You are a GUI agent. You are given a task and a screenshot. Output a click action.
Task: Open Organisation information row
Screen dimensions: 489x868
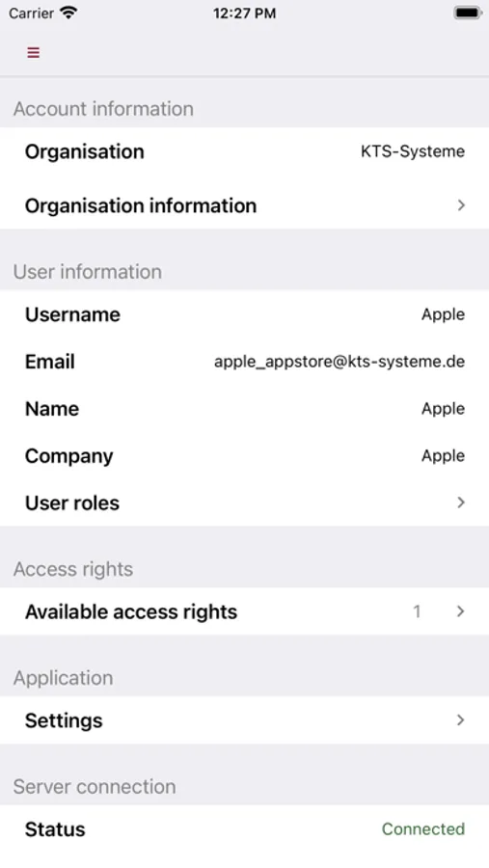pos(244,205)
